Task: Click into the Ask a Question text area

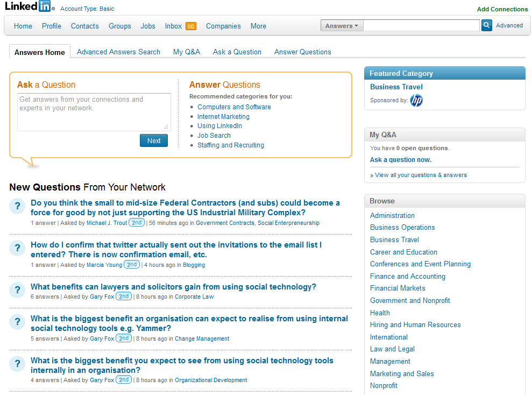Action: click(x=94, y=112)
